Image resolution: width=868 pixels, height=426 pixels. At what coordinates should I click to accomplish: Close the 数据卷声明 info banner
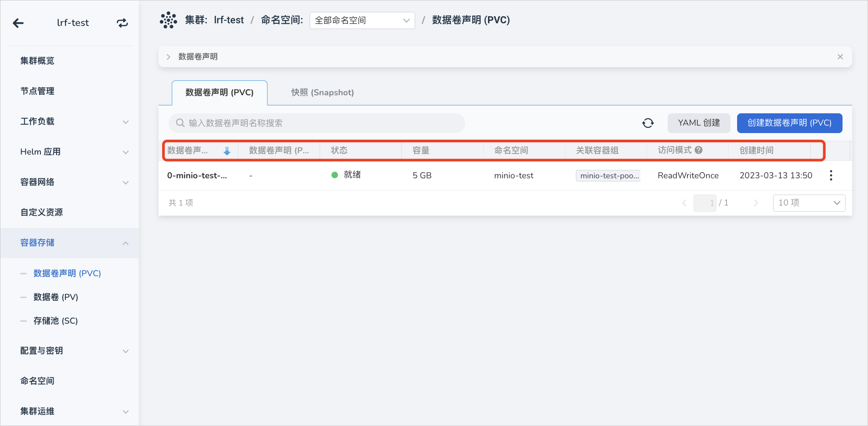click(x=840, y=57)
